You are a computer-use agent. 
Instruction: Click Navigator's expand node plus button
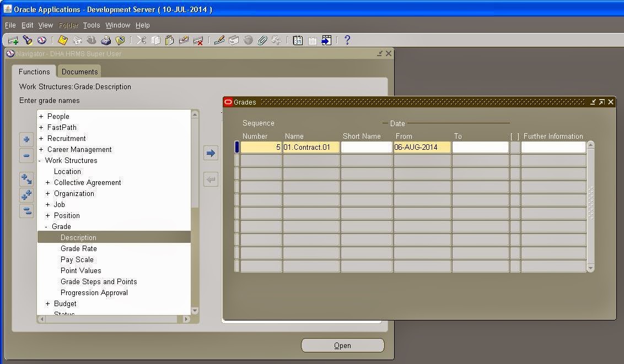[x=26, y=139]
